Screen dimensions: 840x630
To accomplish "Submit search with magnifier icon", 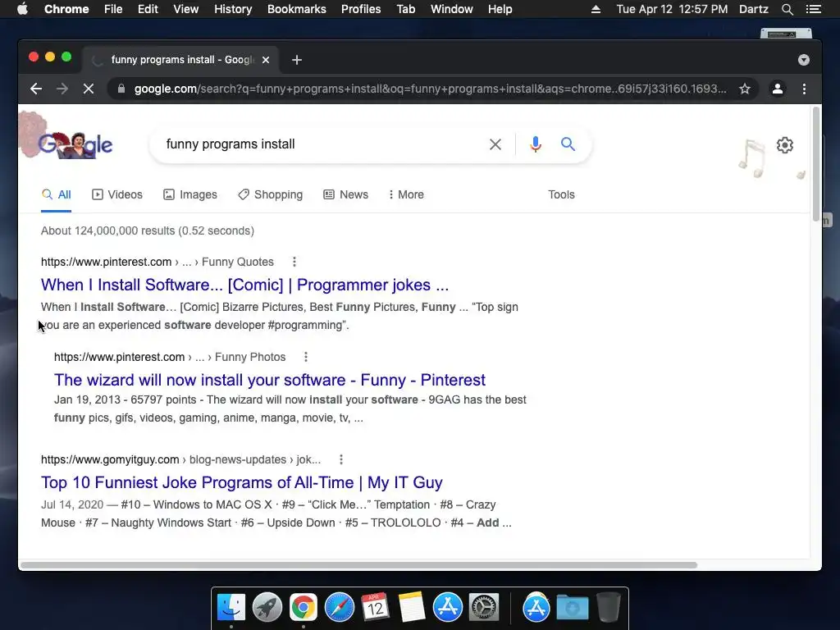I will [x=568, y=144].
